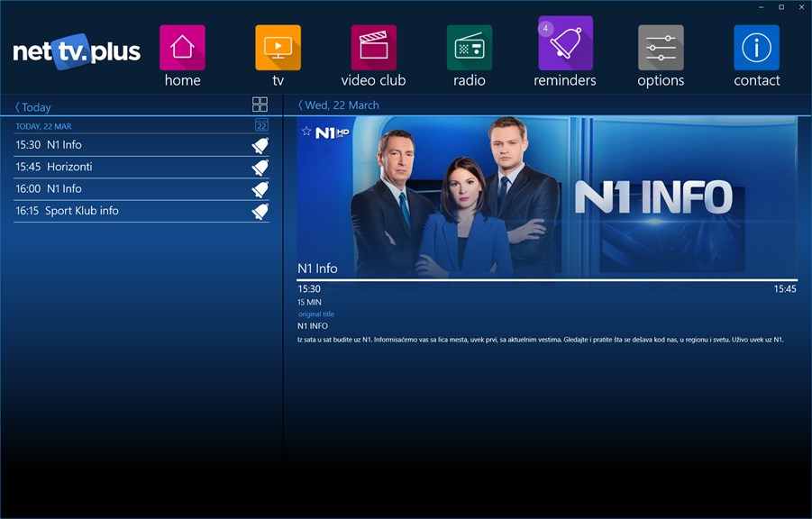Open the tv section icon
Viewport: 812px width, 519px height.
click(278, 47)
